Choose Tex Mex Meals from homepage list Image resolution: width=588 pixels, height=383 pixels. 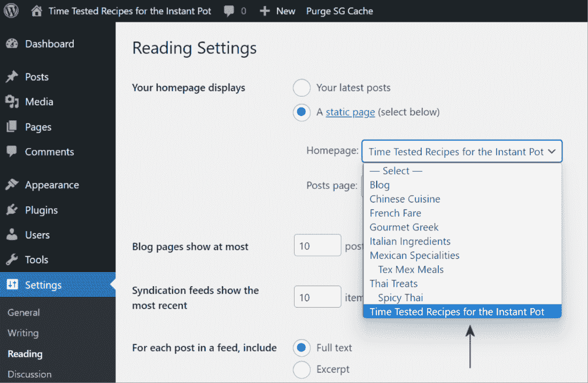[462, 270]
